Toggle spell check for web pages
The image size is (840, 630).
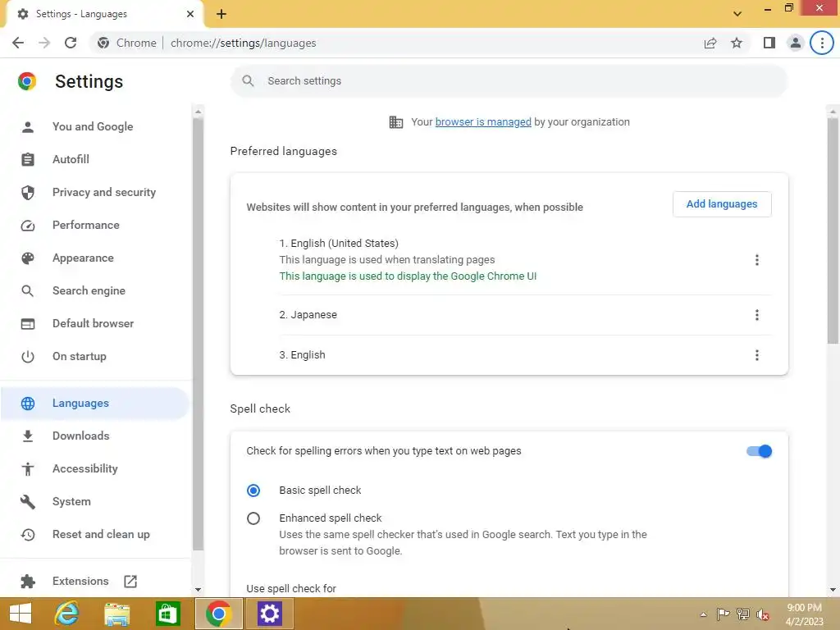[x=759, y=451]
